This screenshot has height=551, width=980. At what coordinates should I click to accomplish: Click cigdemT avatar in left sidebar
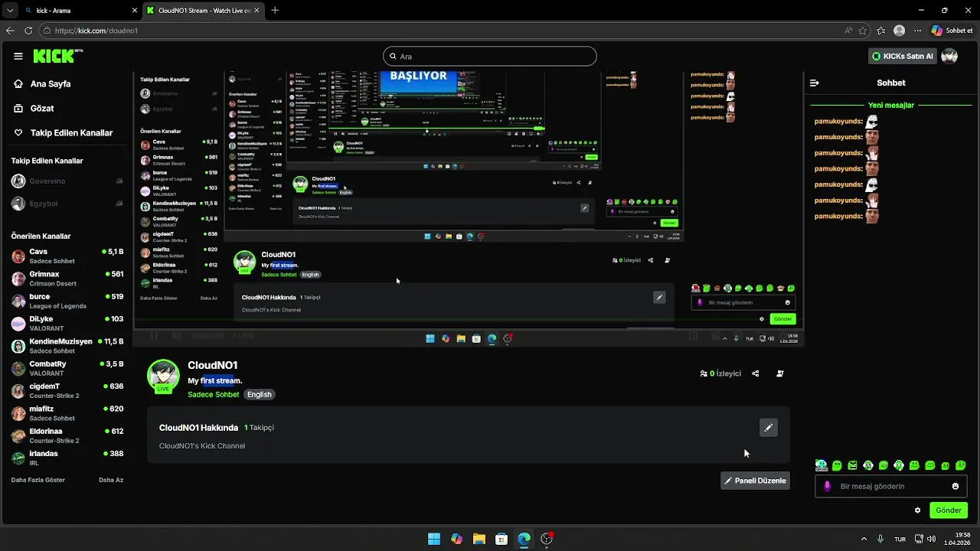(x=18, y=391)
